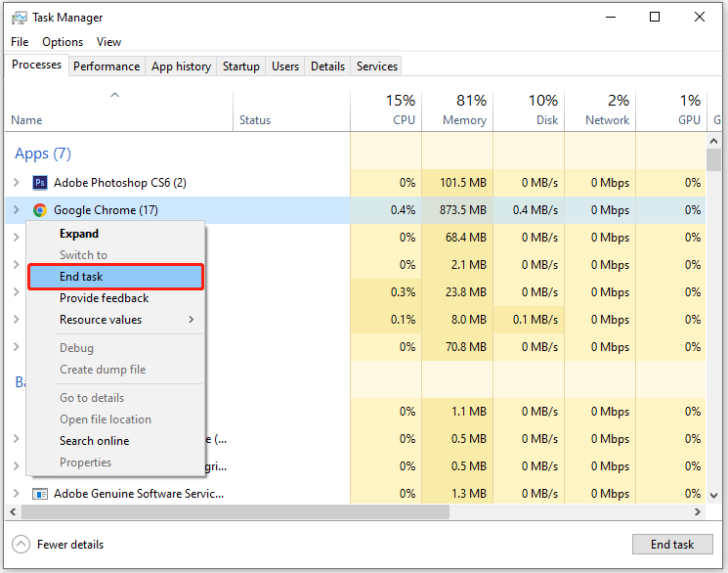
Task: Sort processes by GPU column
Action: (x=671, y=111)
